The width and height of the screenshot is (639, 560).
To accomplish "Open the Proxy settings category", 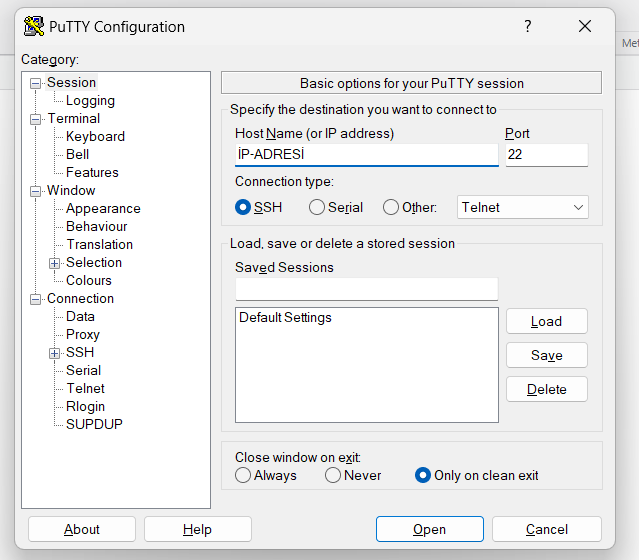I will (83, 335).
